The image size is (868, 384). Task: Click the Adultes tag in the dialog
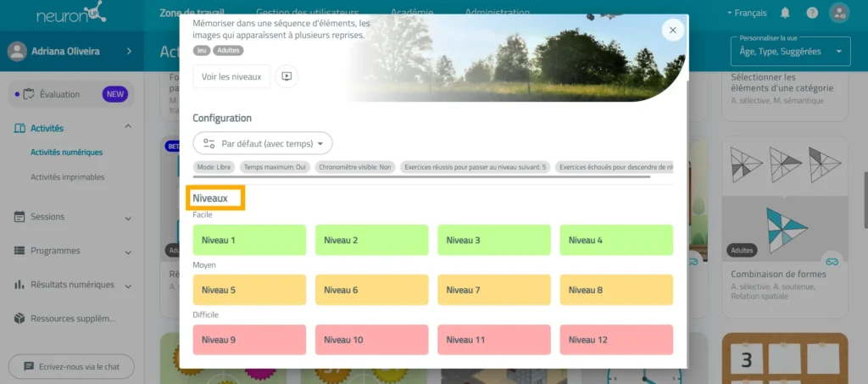coord(228,50)
